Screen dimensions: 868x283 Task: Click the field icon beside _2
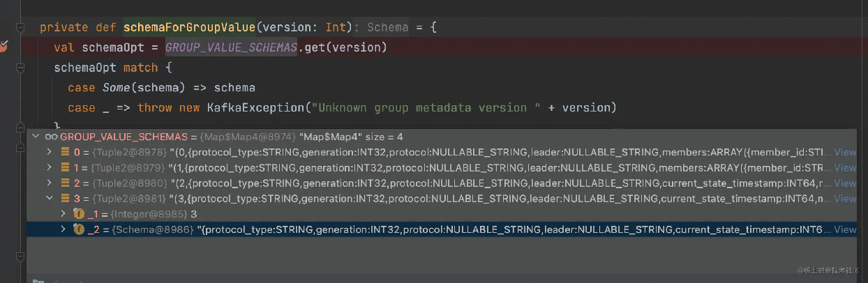pyautogui.click(x=78, y=229)
